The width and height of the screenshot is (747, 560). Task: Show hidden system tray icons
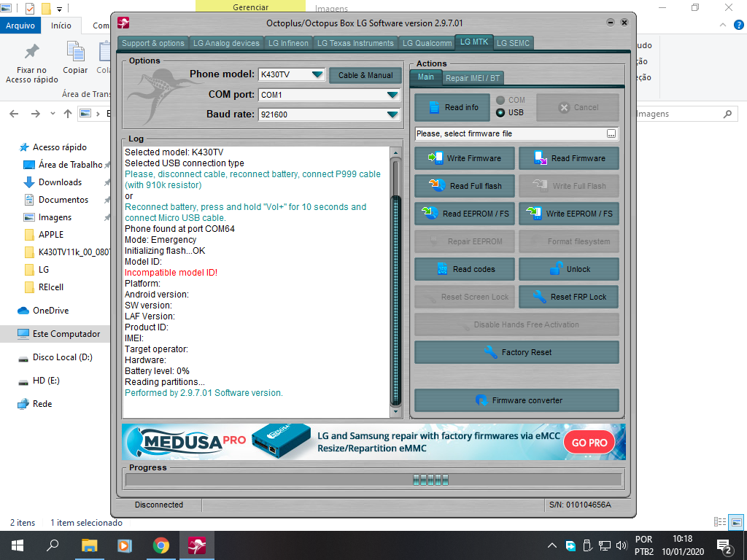point(551,545)
